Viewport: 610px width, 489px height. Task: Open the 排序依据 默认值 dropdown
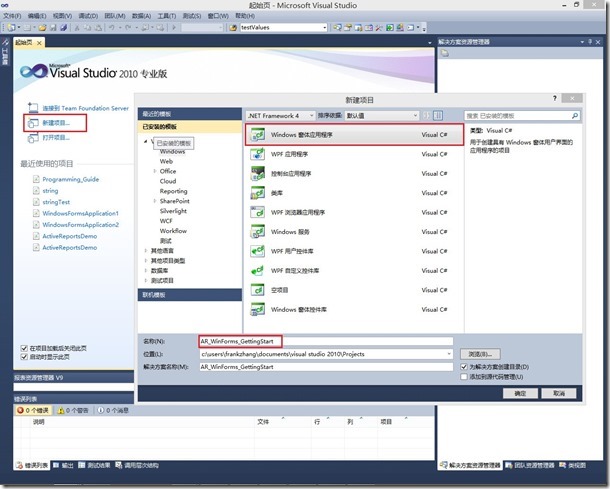[x=382, y=116]
